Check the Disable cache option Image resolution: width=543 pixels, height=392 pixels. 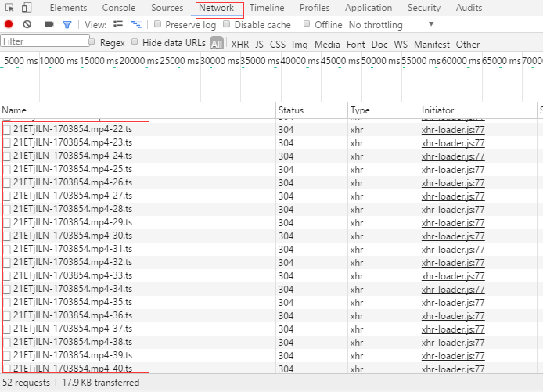coord(228,24)
